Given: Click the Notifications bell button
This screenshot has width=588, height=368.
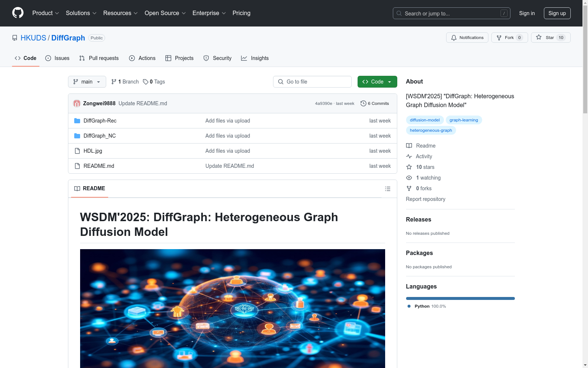Looking at the screenshot, I should (467, 38).
